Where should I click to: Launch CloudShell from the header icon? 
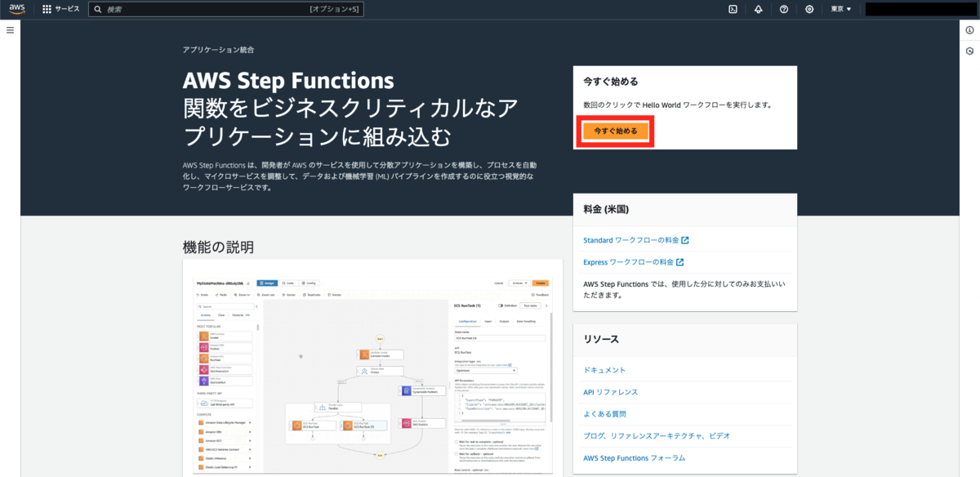click(733, 9)
